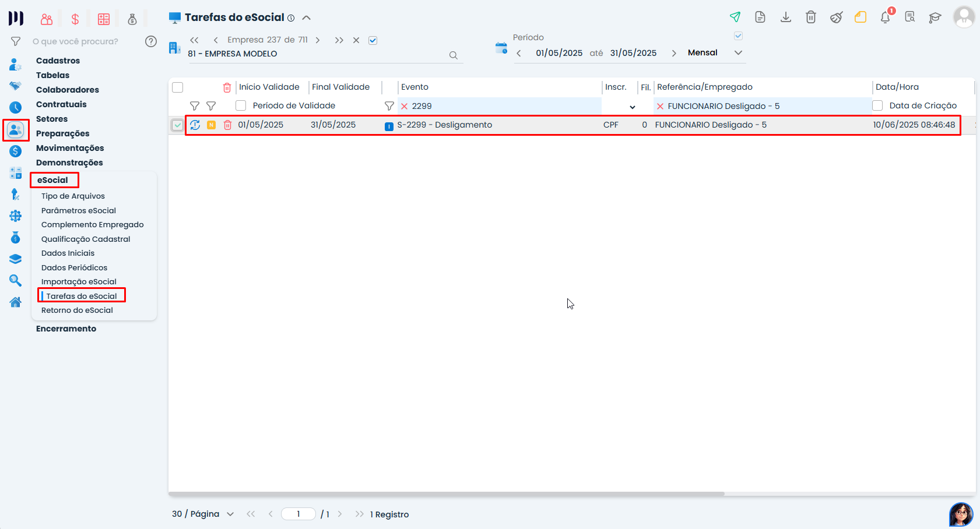Toggle the Data de Criação checkbox
Viewport: 980px width, 529px height.
pyautogui.click(x=877, y=105)
